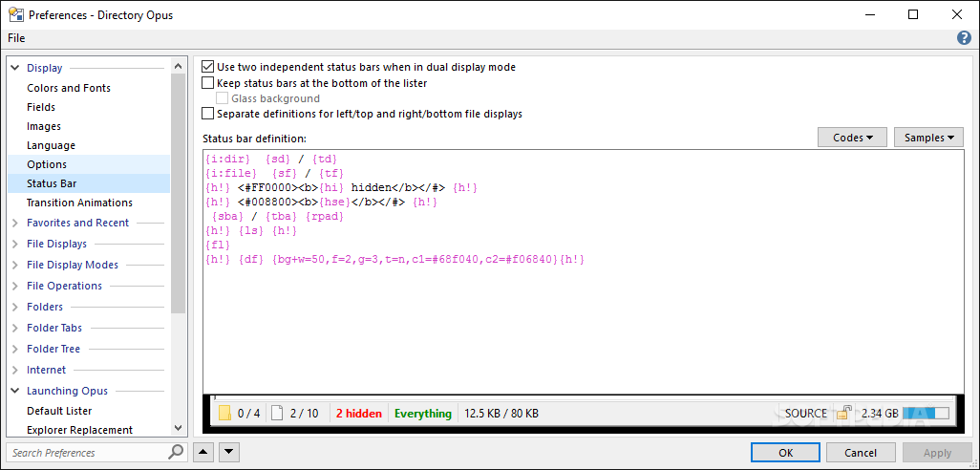Click the {sba} / {tba} {rpad} line

coord(278,216)
